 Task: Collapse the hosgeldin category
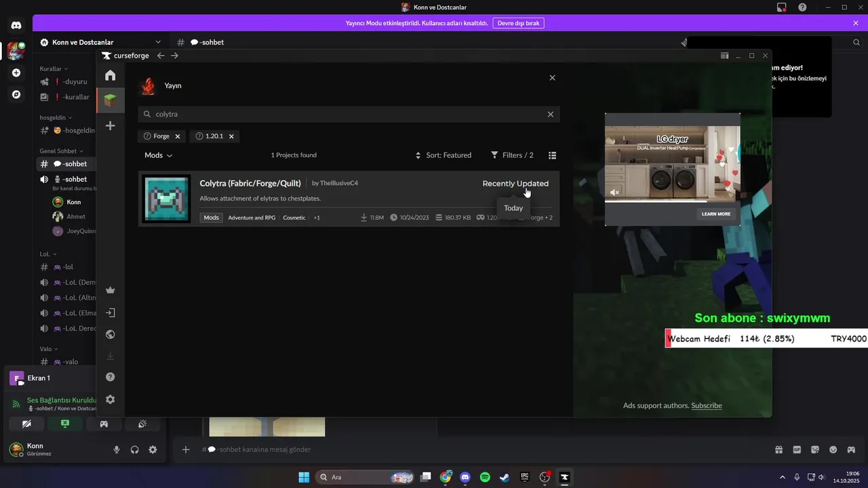pos(55,117)
